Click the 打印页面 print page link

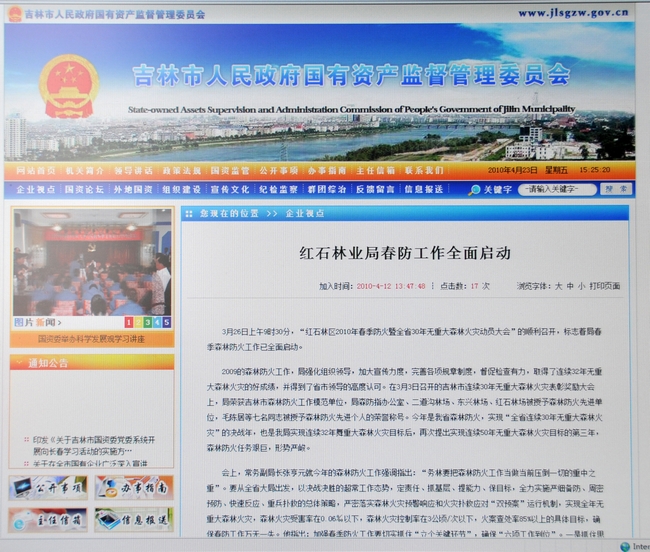tap(606, 286)
